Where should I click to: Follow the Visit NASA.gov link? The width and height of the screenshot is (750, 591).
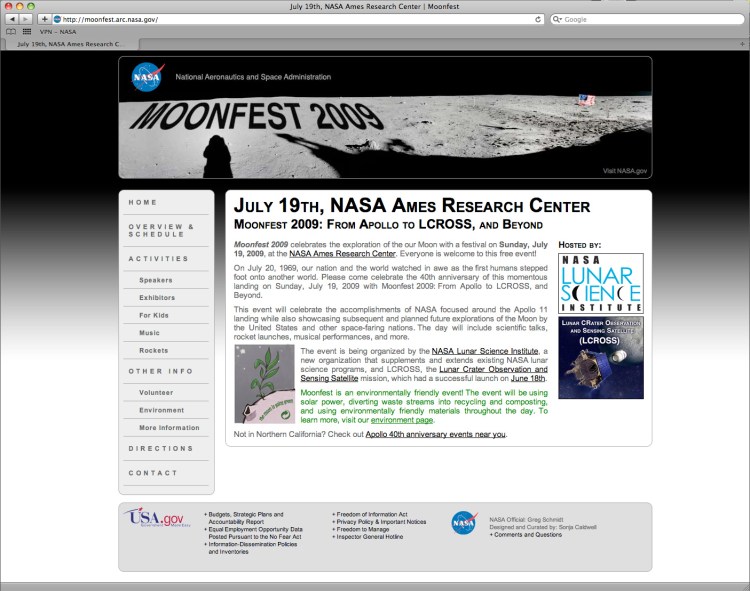pos(625,171)
